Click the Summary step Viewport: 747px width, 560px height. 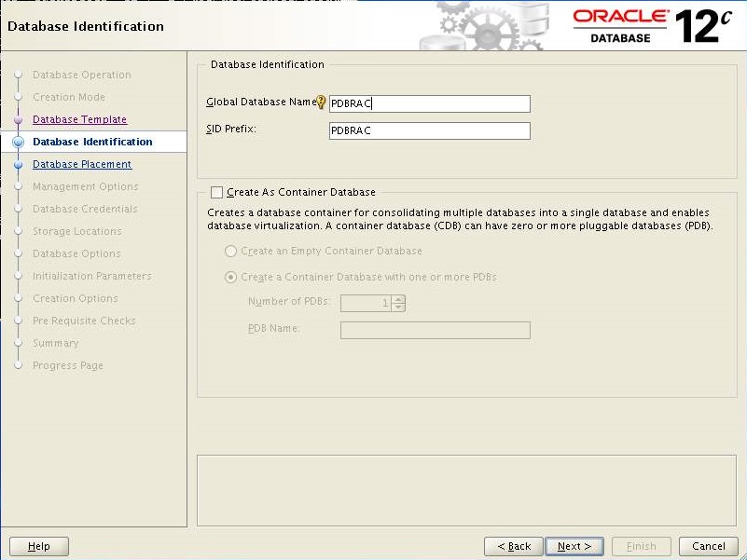tap(55, 343)
